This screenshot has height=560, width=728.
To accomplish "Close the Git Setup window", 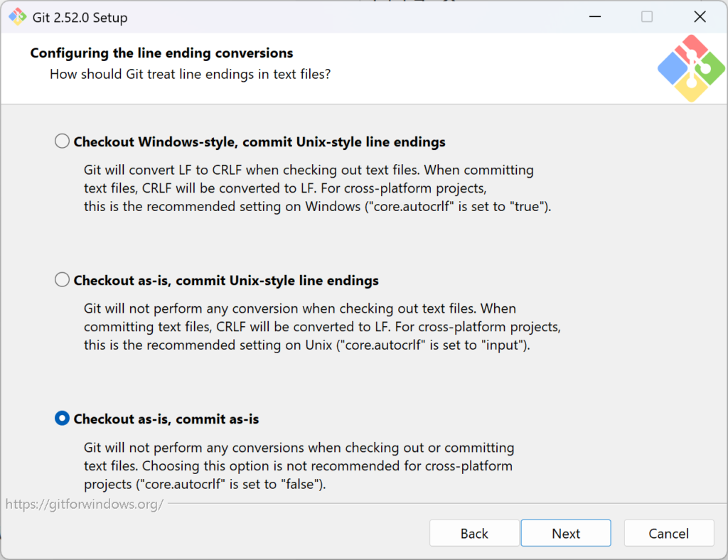I will click(700, 17).
